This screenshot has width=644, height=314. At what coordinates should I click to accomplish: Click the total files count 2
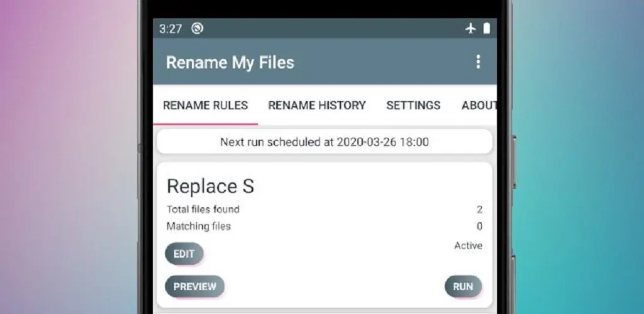point(479,210)
